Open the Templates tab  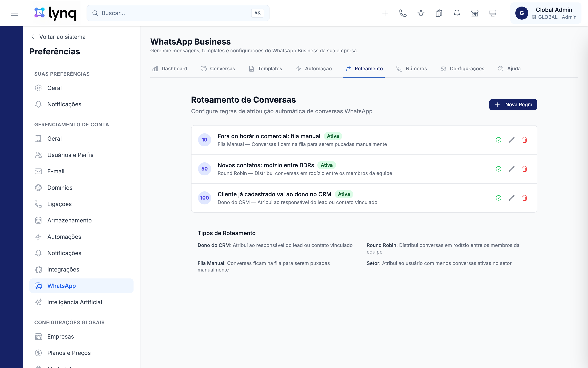coord(265,69)
